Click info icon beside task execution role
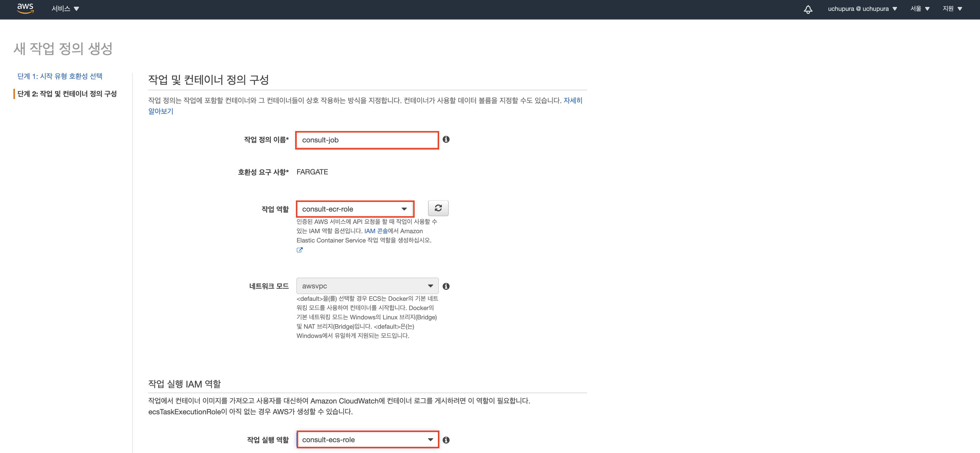This screenshot has height=453, width=980. pos(446,440)
